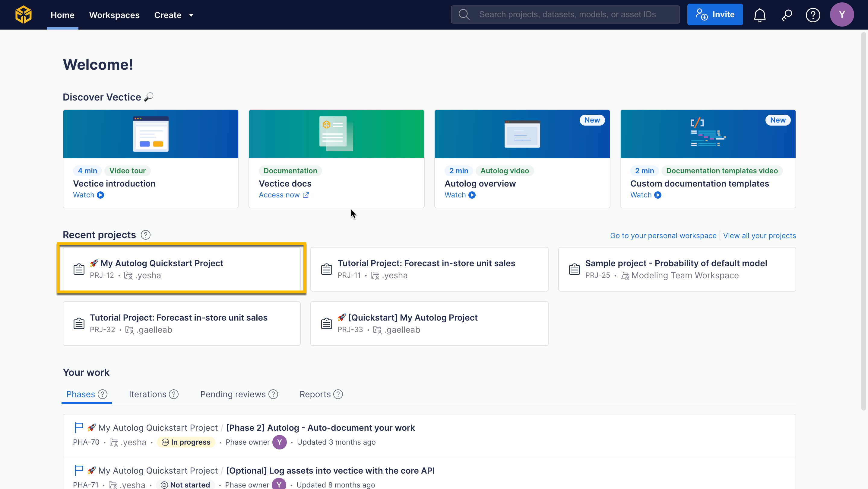
Task: Click help icon next to Recent projects
Action: (146, 235)
